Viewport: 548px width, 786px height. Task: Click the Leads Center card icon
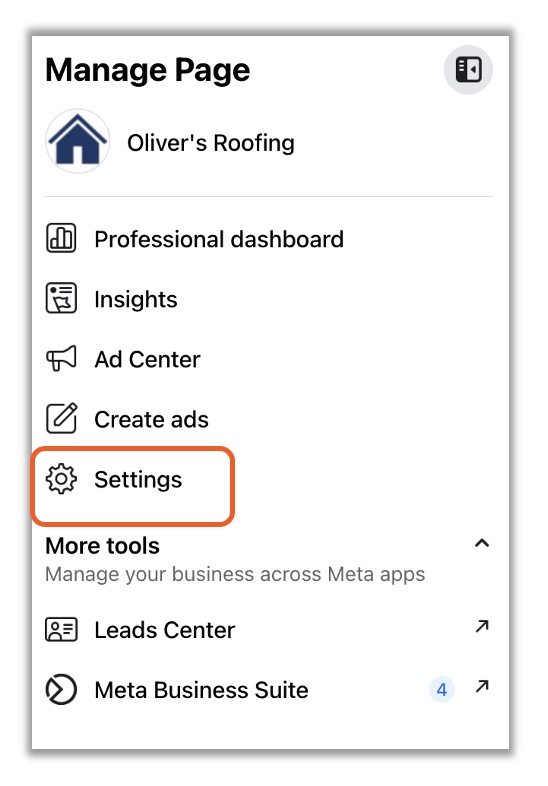click(61, 629)
